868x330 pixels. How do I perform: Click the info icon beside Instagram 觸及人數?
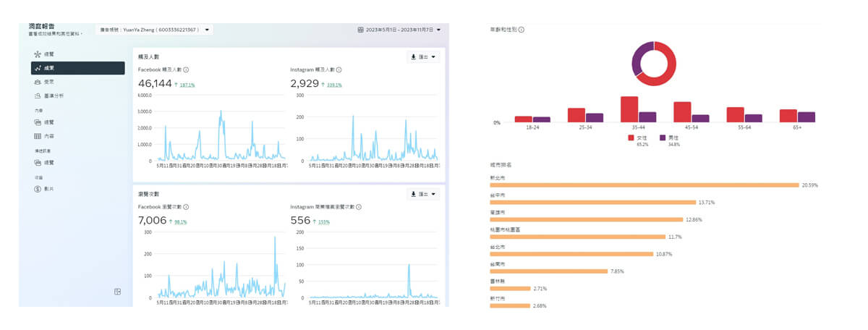[x=339, y=70]
